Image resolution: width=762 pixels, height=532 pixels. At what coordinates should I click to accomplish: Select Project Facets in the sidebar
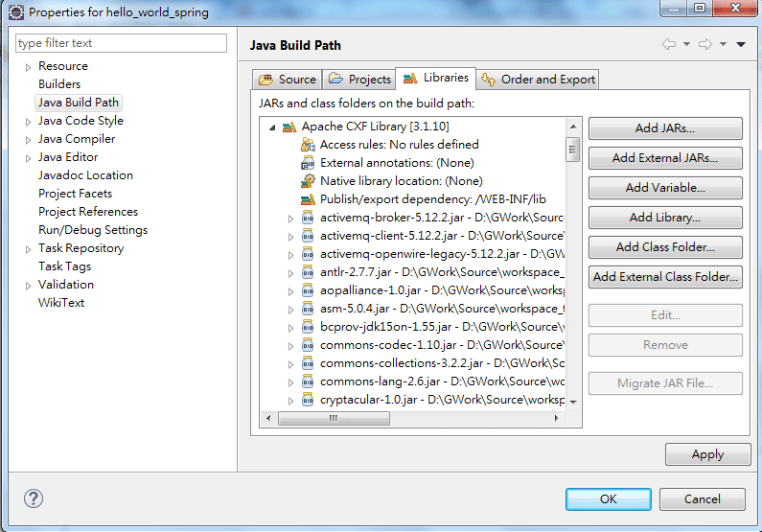(x=75, y=194)
